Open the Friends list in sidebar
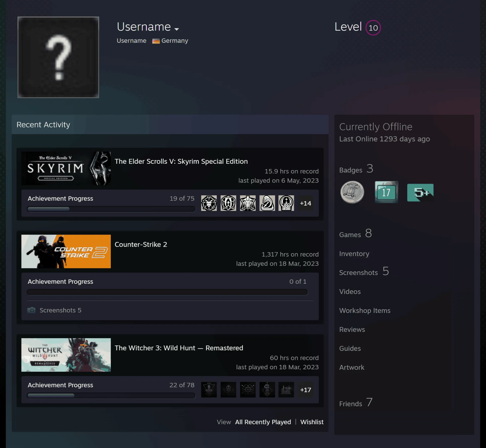486x448 pixels. pos(356,403)
